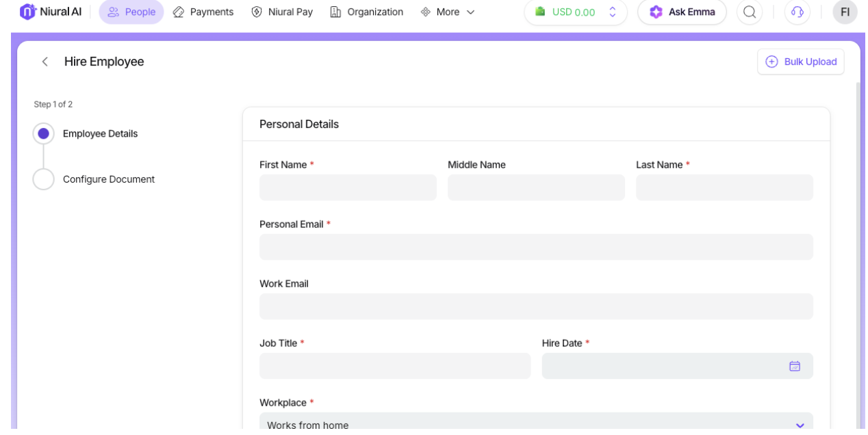Ask Emma assistant button
868x435 pixels.
click(682, 12)
